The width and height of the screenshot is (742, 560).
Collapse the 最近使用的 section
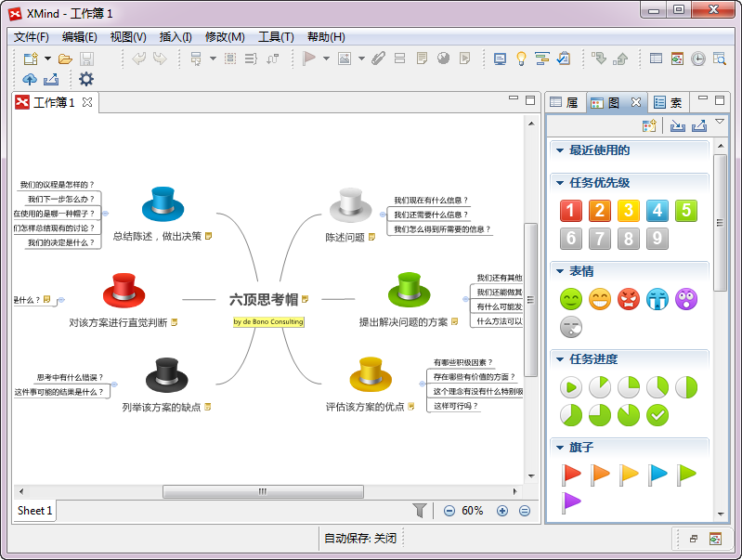point(560,150)
